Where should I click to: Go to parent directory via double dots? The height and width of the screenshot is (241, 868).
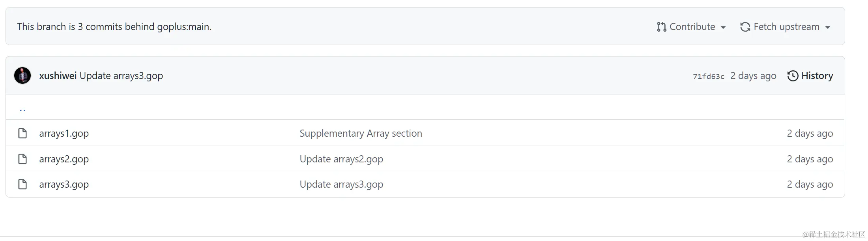[22, 109]
